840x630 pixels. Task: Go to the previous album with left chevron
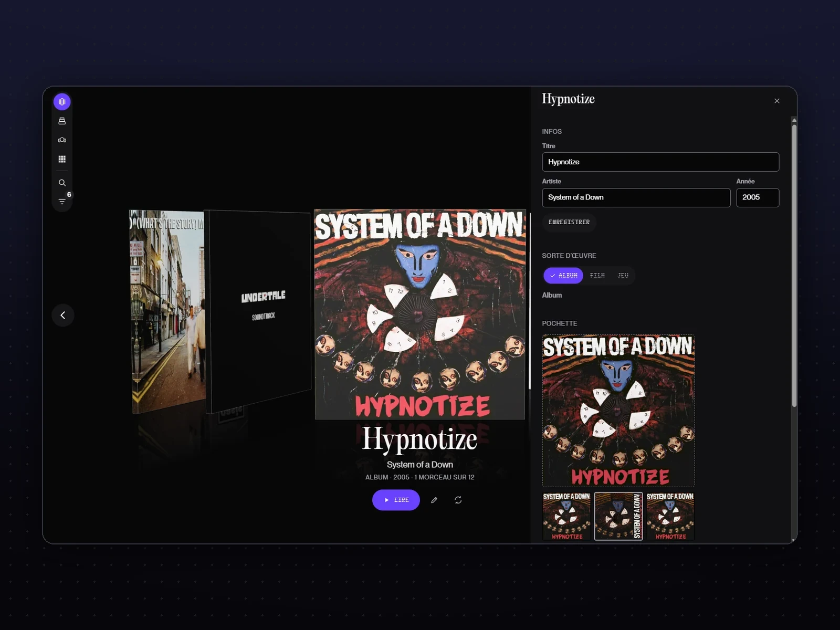[x=63, y=316]
